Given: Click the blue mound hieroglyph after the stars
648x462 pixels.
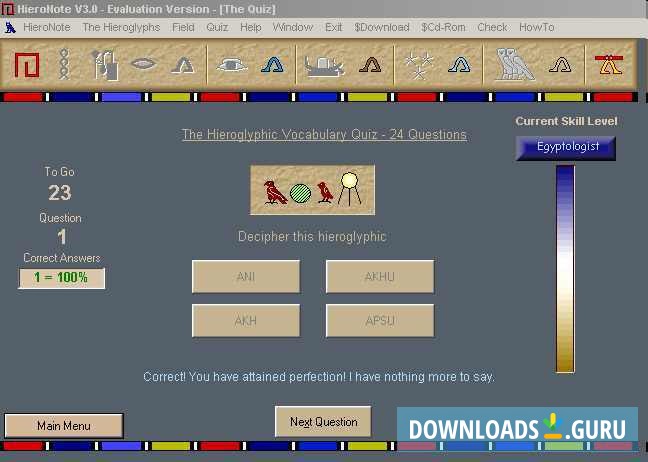Looking at the screenshot, I should [x=459, y=65].
